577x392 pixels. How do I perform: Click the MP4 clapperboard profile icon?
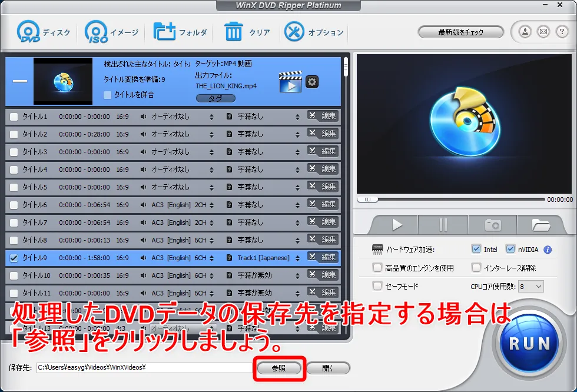[x=290, y=82]
